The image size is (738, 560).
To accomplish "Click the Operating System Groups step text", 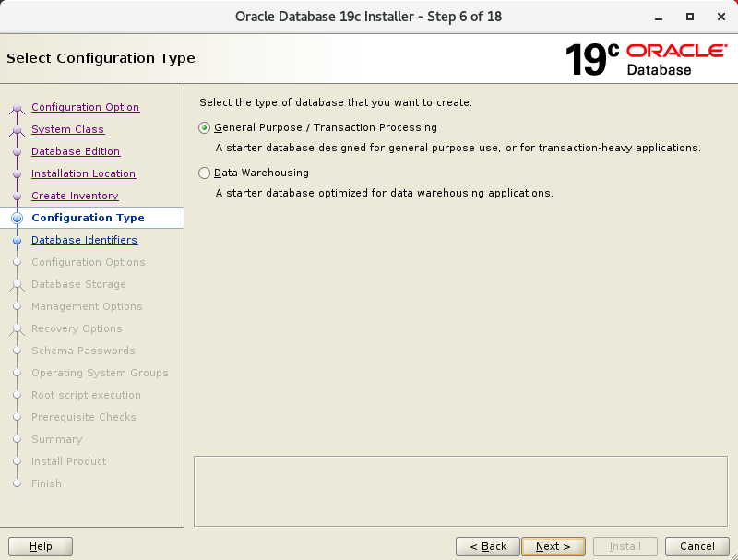I will [x=100, y=373].
